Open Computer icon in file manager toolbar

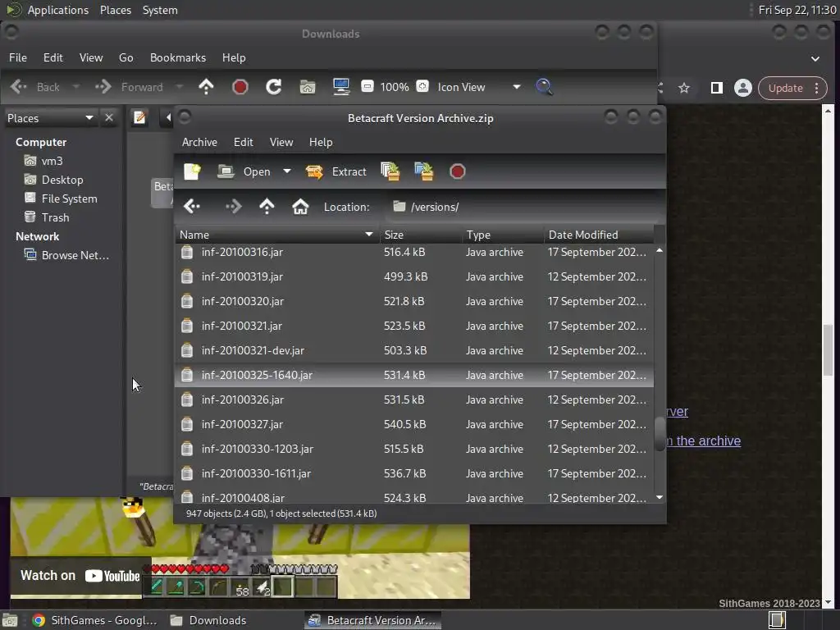(x=341, y=87)
